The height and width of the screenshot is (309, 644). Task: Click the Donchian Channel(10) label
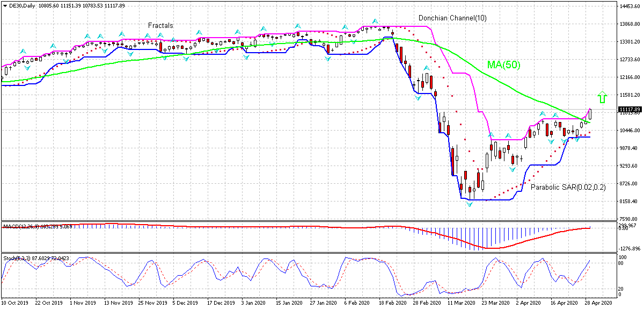coord(452,18)
